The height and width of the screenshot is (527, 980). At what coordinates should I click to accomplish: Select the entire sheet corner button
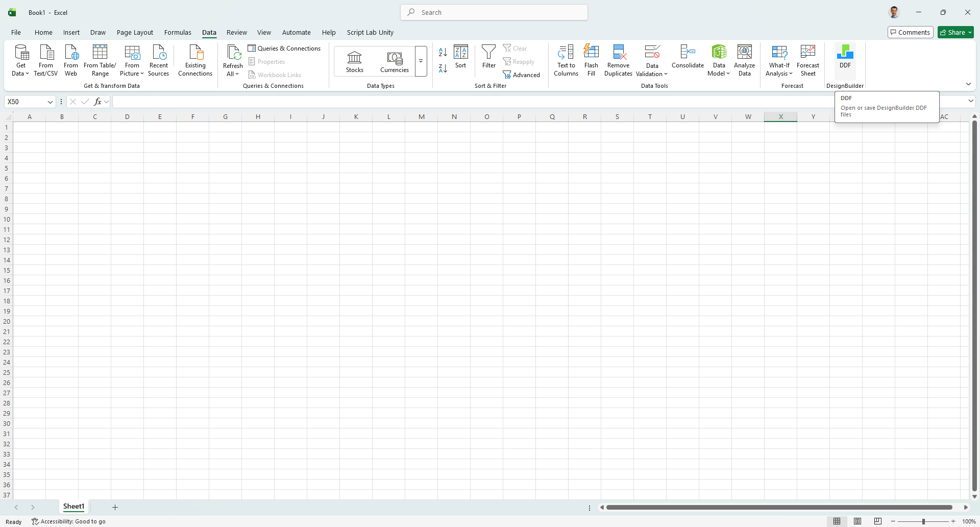point(7,117)
